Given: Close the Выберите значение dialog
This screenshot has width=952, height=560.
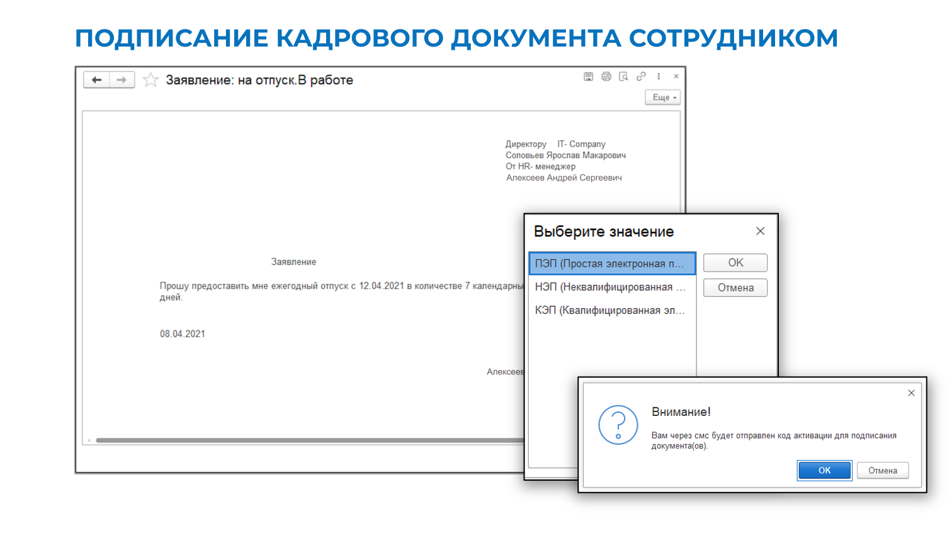Looking at the screenshot, I should click(x=760, y=231).
